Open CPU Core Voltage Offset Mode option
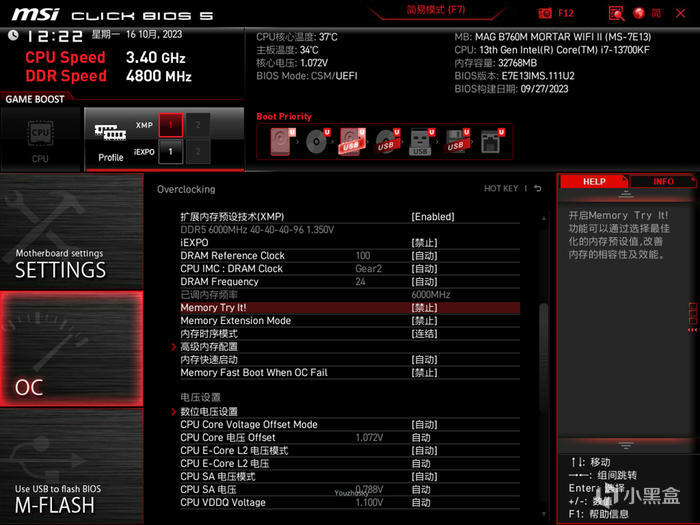Image resolution: width=700 pixels, height=525 pixels. 350,425
